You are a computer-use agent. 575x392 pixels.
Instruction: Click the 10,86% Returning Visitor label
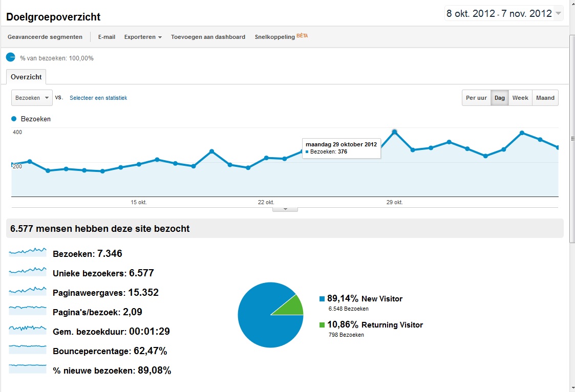click(375, 324)
